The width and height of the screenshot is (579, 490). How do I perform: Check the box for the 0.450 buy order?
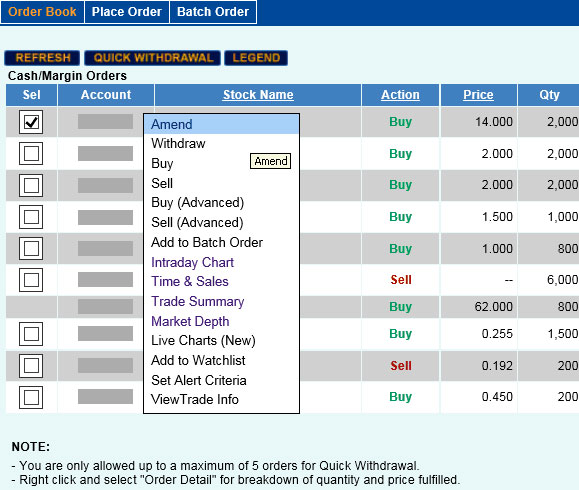click(x=31, y=398)
